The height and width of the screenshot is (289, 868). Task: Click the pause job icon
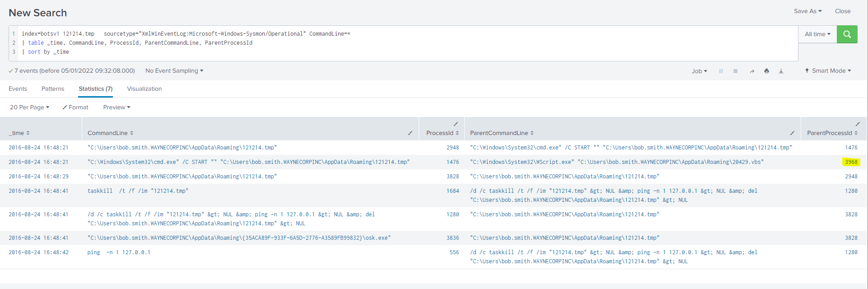pos(721,71)
